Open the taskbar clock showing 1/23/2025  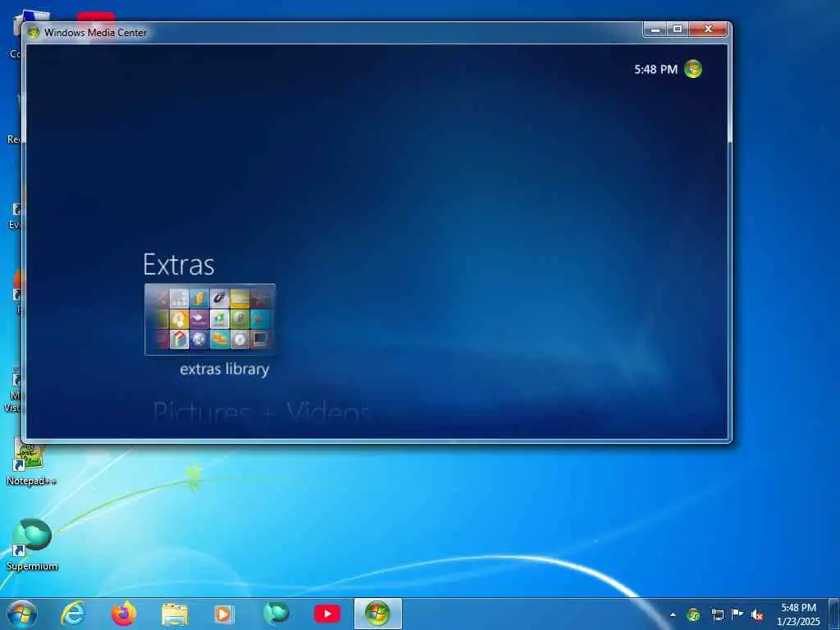[798, 614]
